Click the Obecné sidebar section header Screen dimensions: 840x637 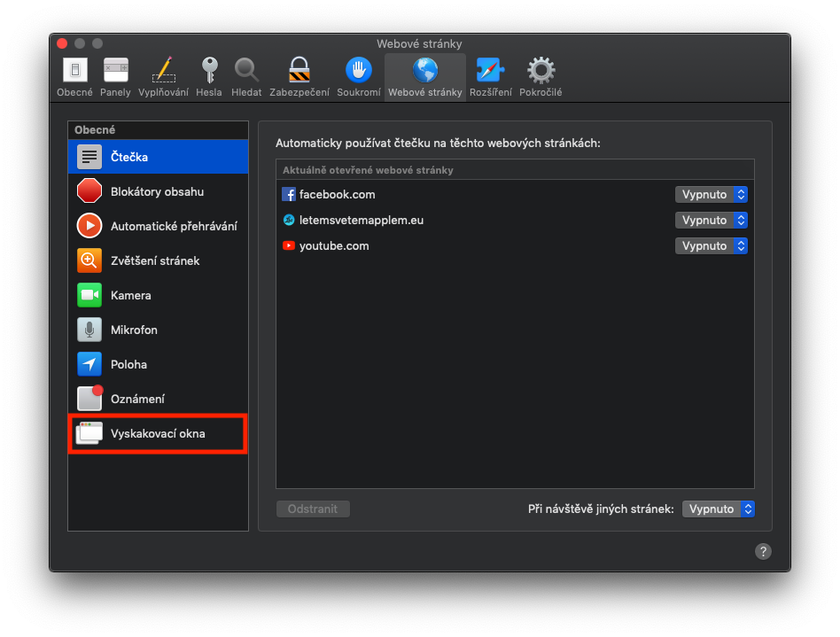(159, 130)
